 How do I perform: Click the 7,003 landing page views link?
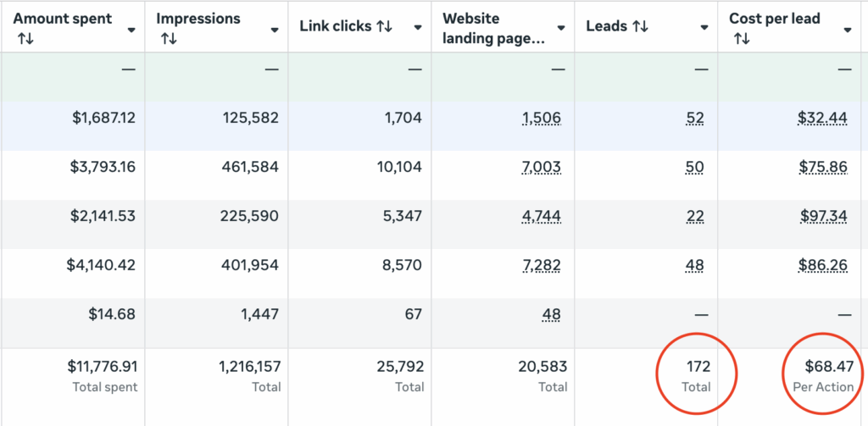[x=542, y=168]
